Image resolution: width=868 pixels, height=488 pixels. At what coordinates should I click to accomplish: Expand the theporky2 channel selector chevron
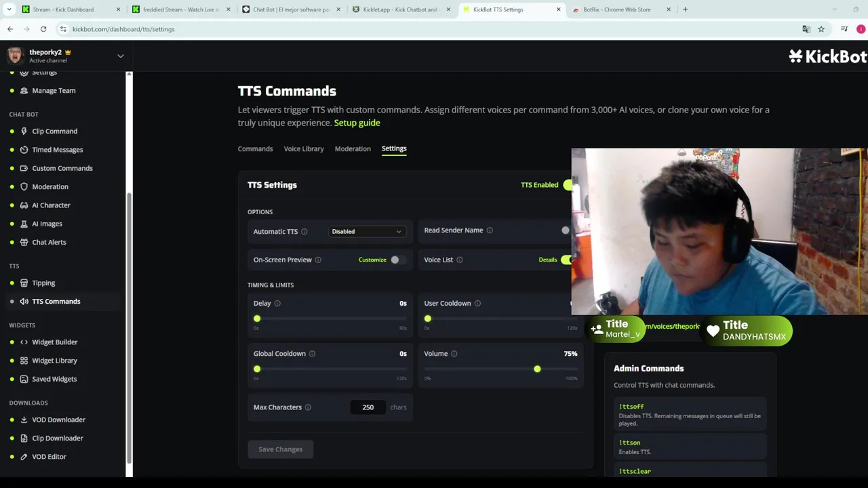point(121,56)
